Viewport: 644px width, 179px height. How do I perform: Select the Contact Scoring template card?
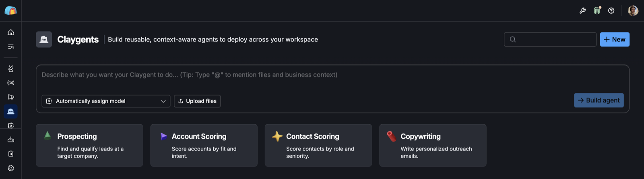coord(318,145)
